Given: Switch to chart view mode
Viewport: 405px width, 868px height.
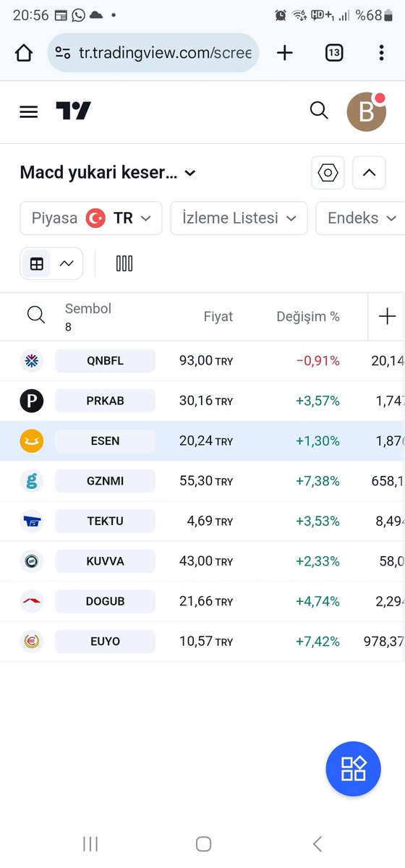Looking at the screenshot, I should coord(67,263).
